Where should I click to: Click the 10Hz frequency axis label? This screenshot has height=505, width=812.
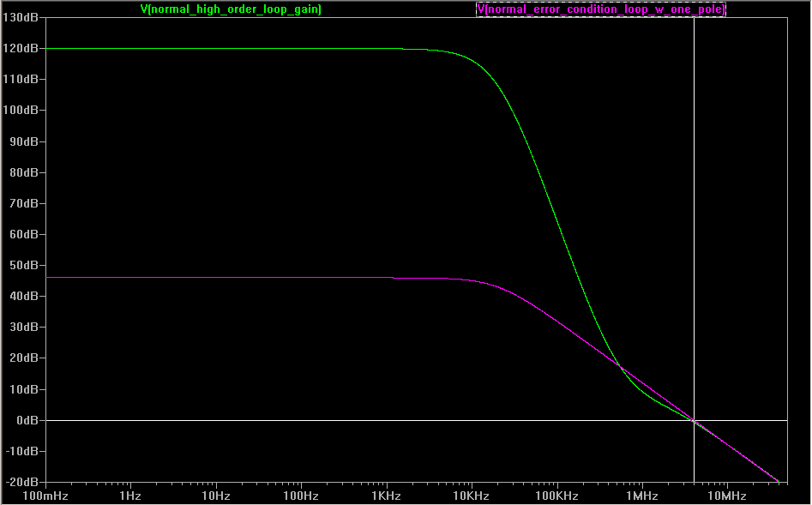pyautogui.click(x=215, y=496)
